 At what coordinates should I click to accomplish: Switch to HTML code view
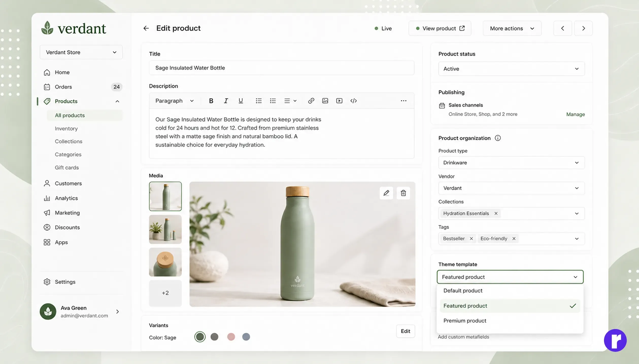coord(354,101)
